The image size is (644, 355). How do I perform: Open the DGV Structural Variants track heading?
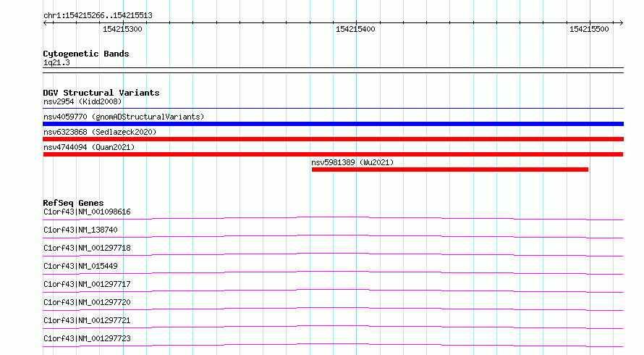[101, 93]
